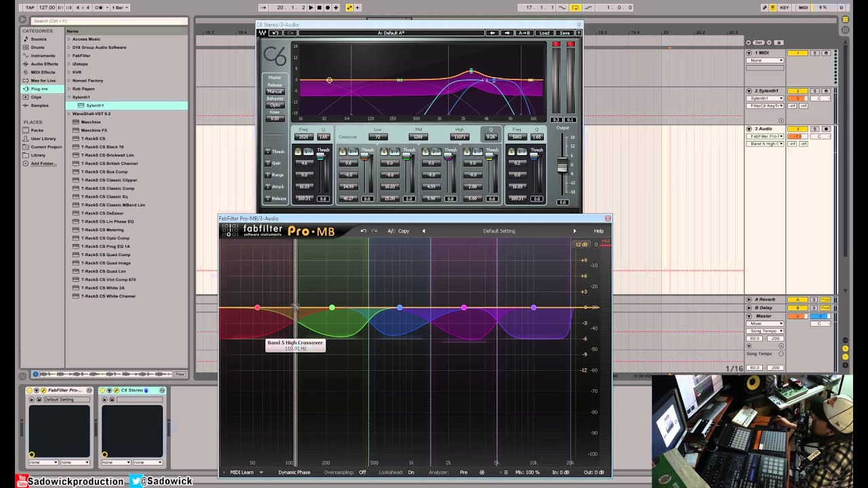This screenshot has height=488, width=868.
Task: Open MIDI Learn menu in Pro-MB
Action: coord(246,472)
